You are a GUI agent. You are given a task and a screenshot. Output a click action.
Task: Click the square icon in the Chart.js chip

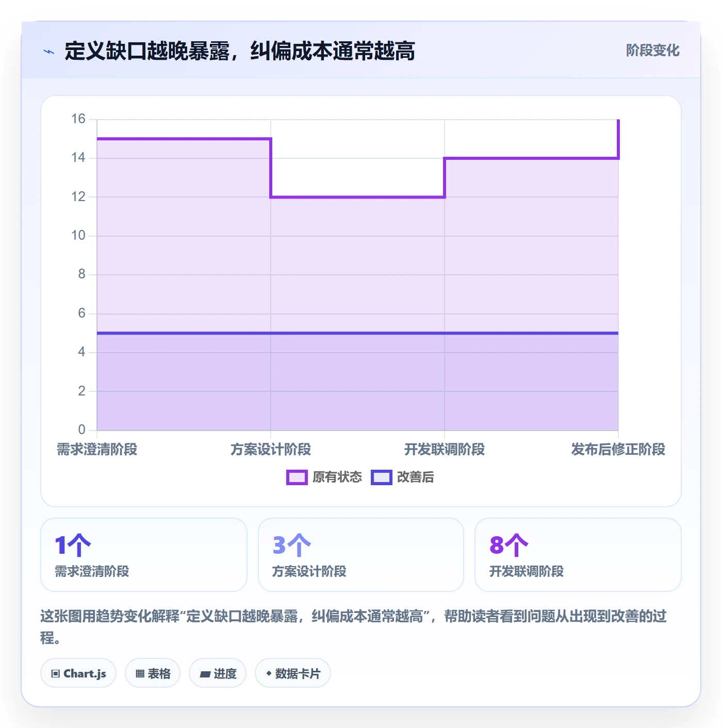click(x=56, y=673)
